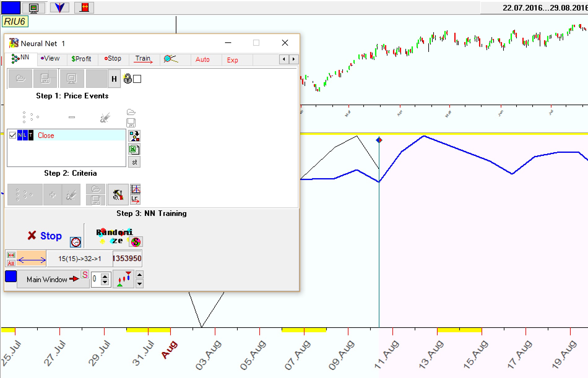588x378 pixels.
Task: Click the 15(15)->32->1 network topology field
Action: click(x=80, y=259)
